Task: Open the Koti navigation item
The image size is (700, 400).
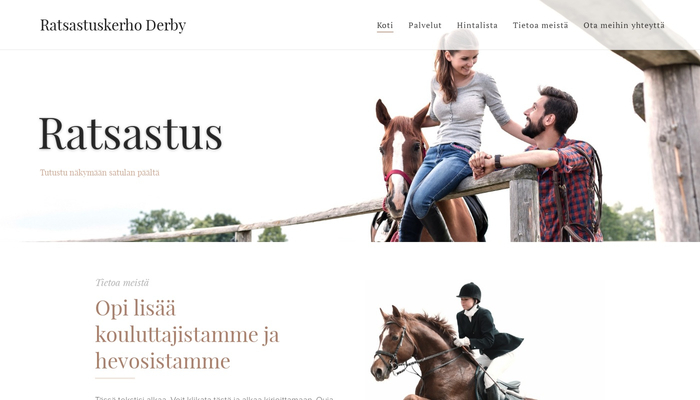Action: tap(385, 25)
